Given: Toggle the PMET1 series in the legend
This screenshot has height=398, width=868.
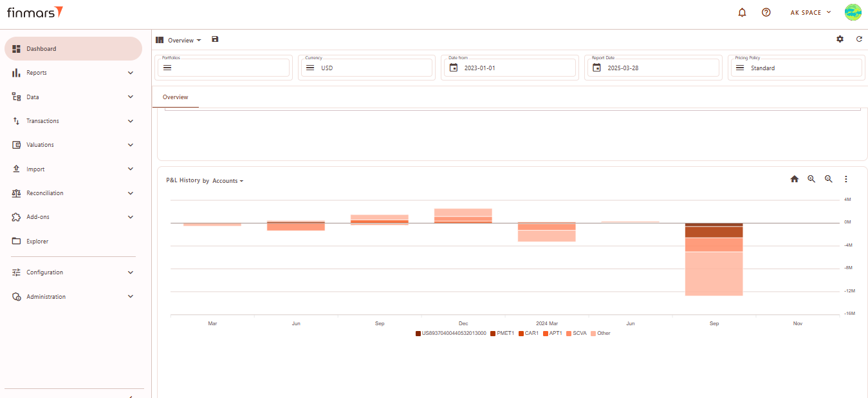Looking at the screenshot, I should (505, 334).
